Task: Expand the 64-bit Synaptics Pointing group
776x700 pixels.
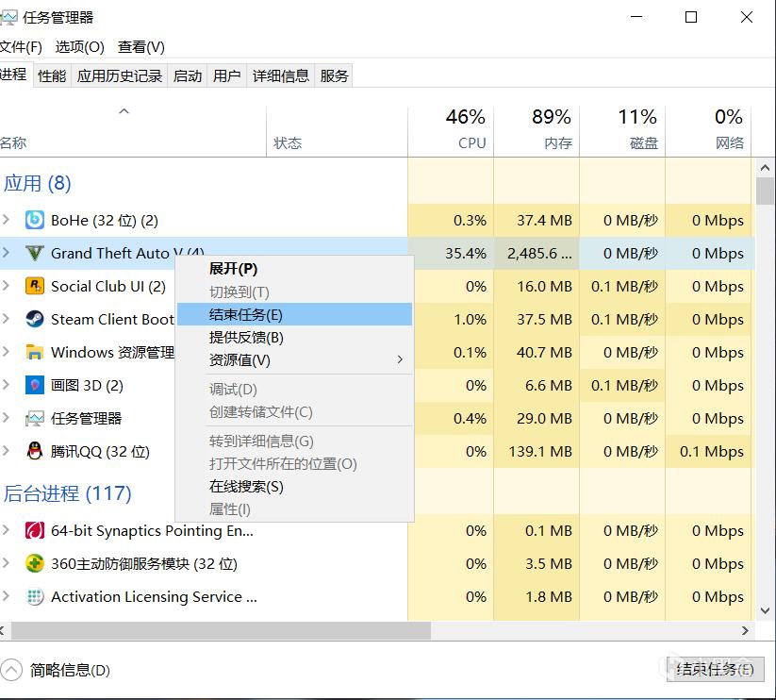Action: click(6, 530)
